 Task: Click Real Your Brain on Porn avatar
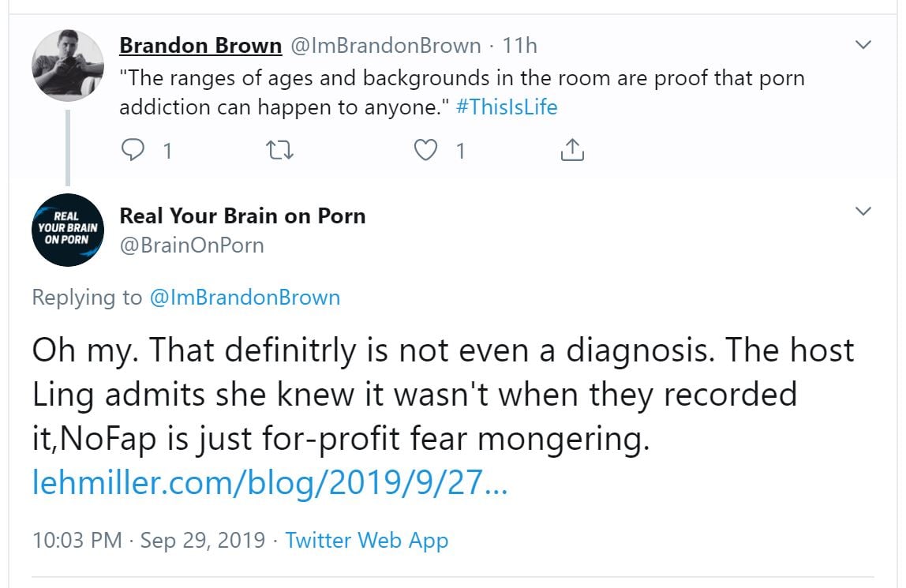pos(68,229)
